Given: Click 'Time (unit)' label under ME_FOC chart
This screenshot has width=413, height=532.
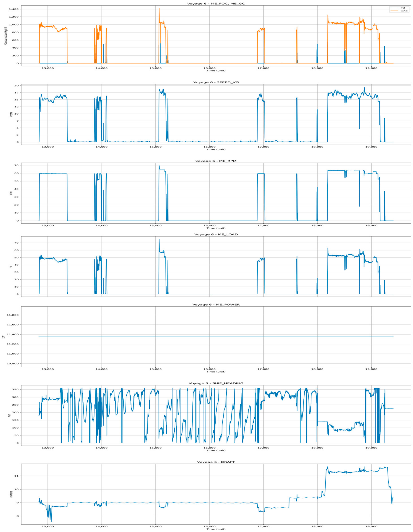Looking at the screenshot, I should click(x=216, y=71).
